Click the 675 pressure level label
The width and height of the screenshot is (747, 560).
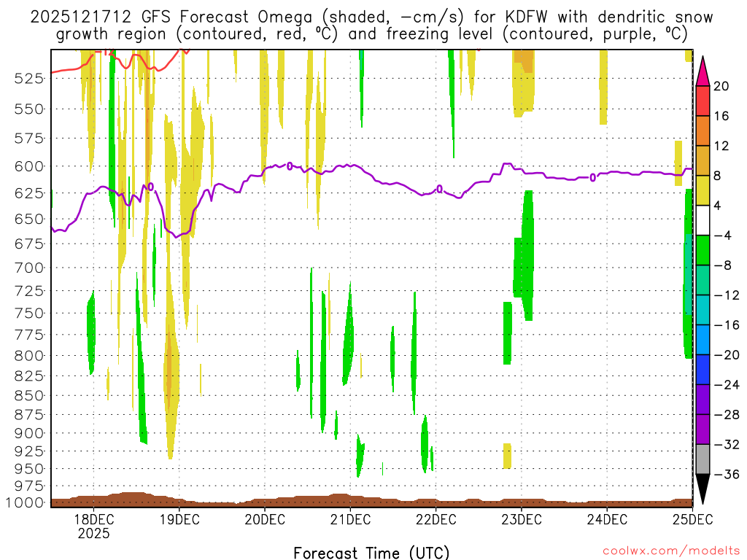point(29,244)
